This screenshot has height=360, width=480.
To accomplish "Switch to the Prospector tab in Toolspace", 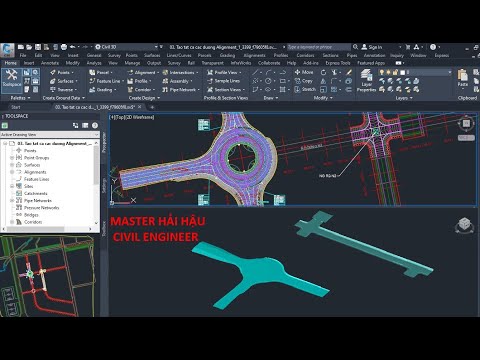I will [104, 143].
